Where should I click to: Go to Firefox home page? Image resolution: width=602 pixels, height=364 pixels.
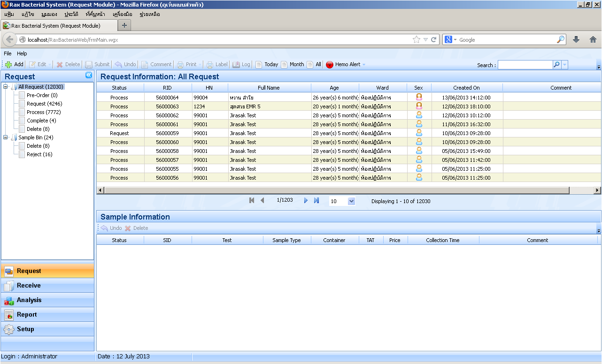(x=593, y=40)
